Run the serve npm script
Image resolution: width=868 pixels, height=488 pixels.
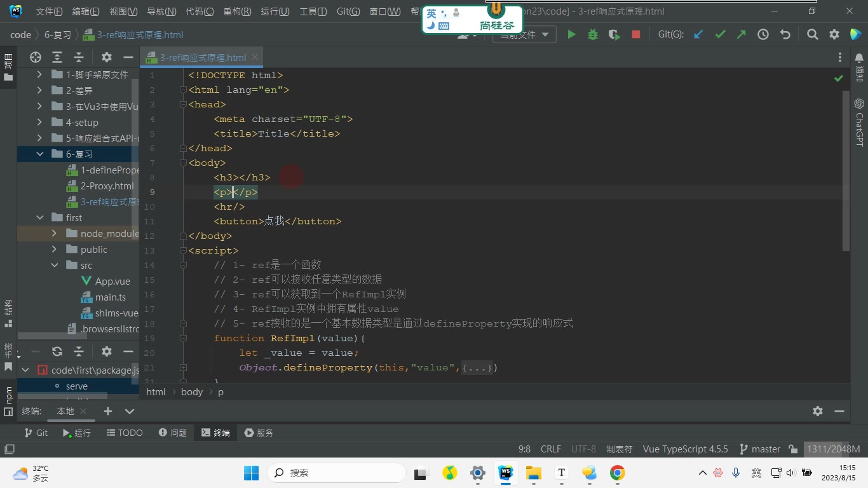pyautogui.click(x=77, y=386)
